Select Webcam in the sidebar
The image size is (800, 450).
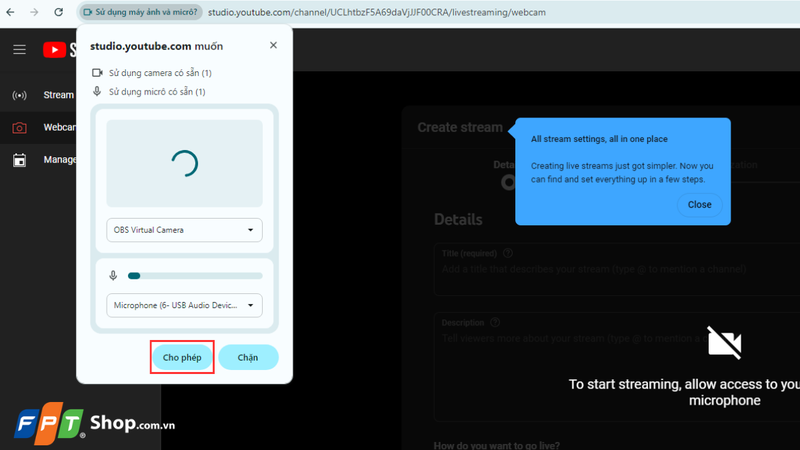38,128
